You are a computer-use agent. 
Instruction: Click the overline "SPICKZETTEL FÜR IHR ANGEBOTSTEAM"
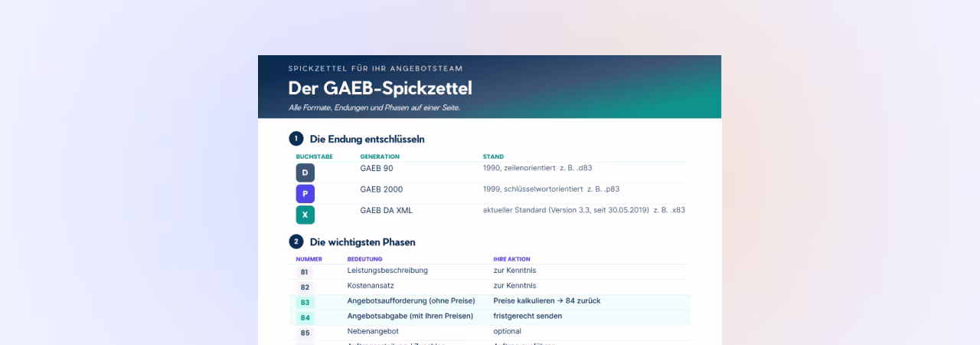pos(375,68)
